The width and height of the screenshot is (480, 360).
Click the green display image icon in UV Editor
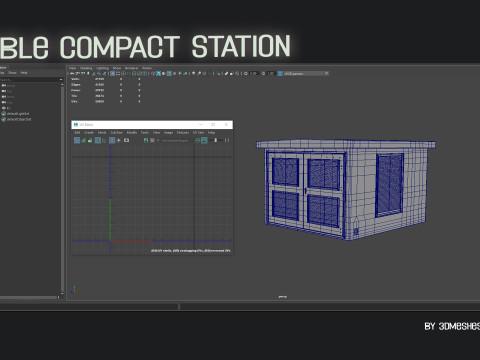pos(146,140)
